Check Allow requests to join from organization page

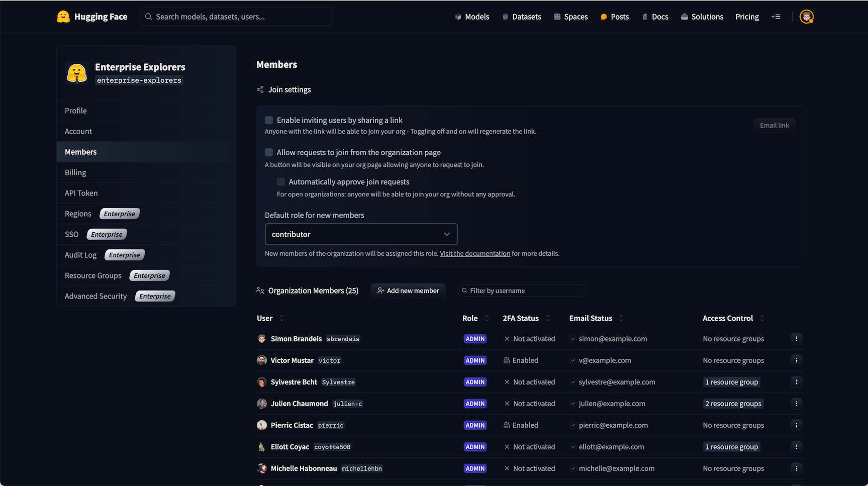269,152
